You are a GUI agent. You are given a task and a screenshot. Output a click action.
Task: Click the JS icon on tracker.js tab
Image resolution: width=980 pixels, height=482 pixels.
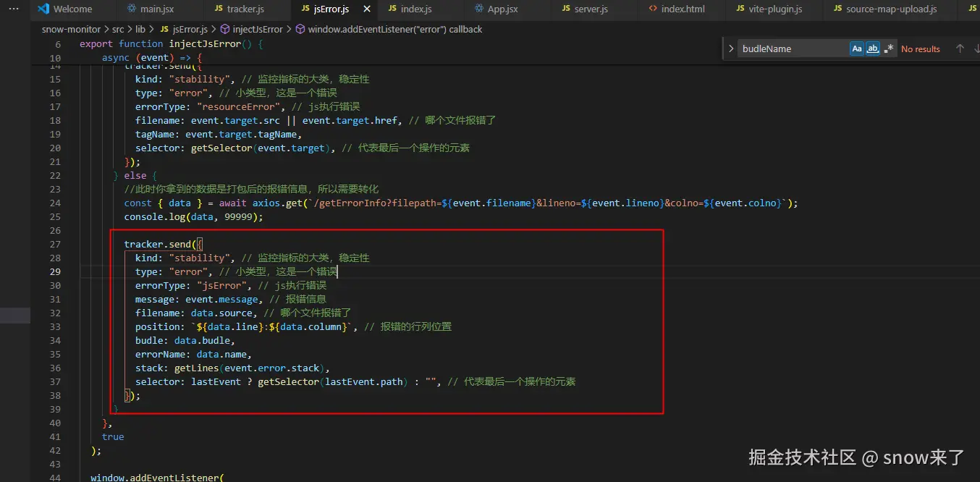click(x=219, y=9)
